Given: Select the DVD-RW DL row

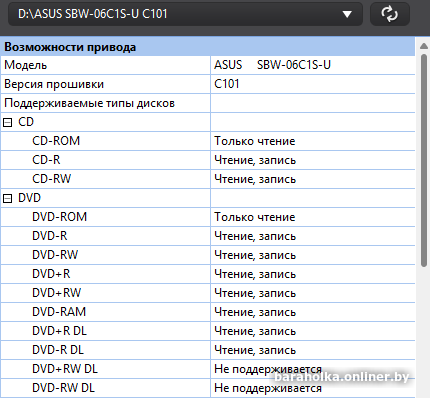Looking at the screenshot, I should pos(208,388).
